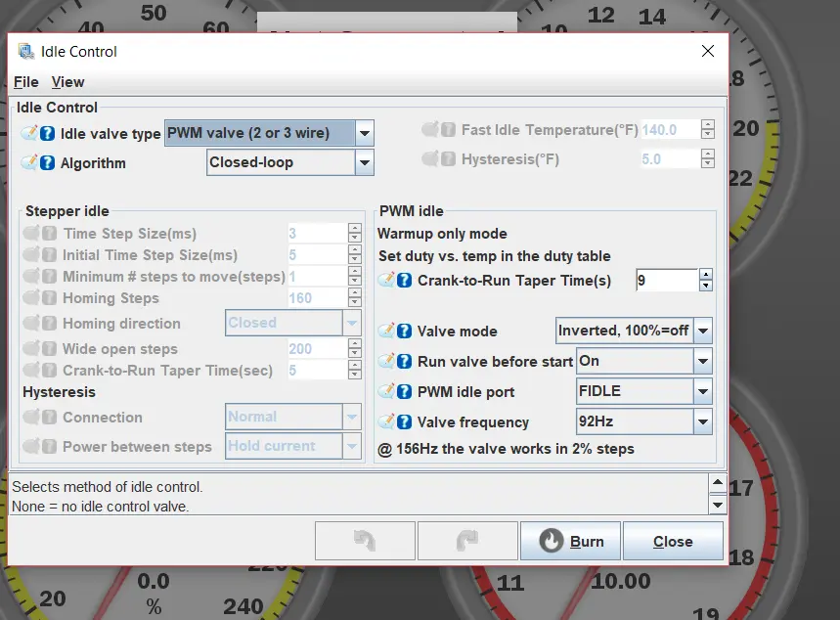This screenshot has height=620, width=840.
Task: Click the Homing Steps field showing 160
Action: click(x=317, y=298)
